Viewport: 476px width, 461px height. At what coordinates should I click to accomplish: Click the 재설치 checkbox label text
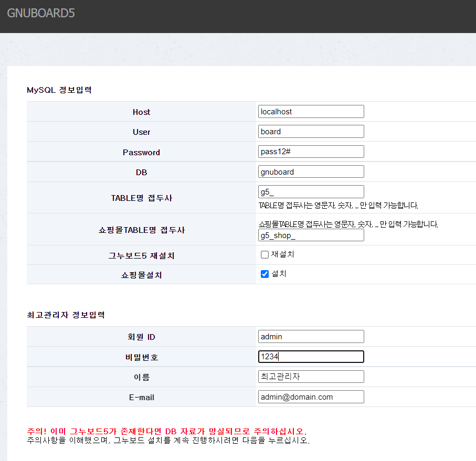point(283,254)
